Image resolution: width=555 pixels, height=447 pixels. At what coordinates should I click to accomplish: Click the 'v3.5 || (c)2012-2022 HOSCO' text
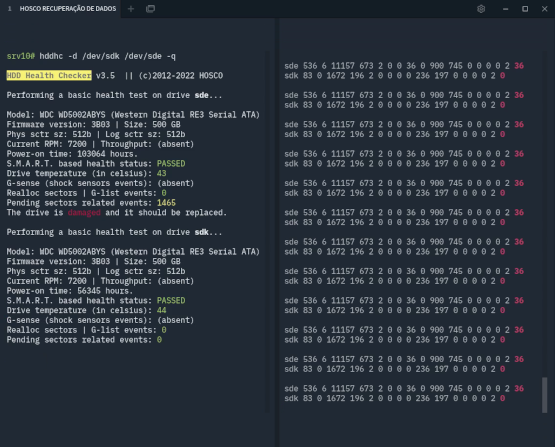click(x=159, y=75)
